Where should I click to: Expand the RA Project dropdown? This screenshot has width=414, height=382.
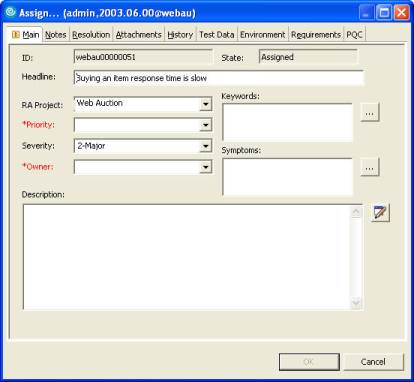[206, 104]
